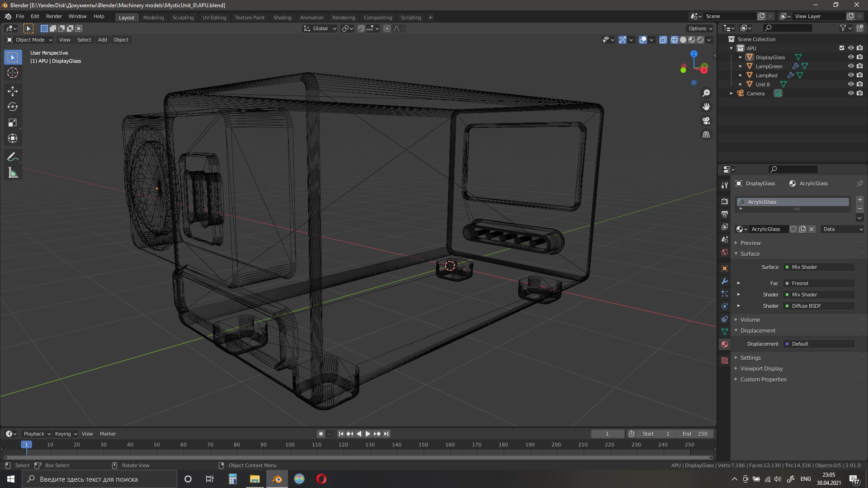Choose the Scale tool
Viewport: 868px width, 488px height.
[x=13, y=123]
